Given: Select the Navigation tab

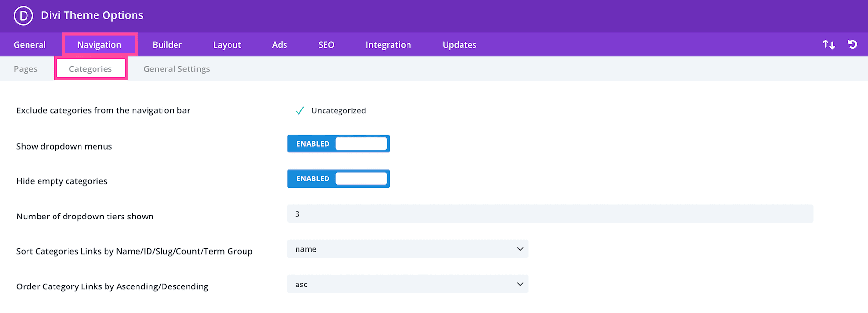Looking at the screenshot, I should pyautogui.click(x=99, y=45).
